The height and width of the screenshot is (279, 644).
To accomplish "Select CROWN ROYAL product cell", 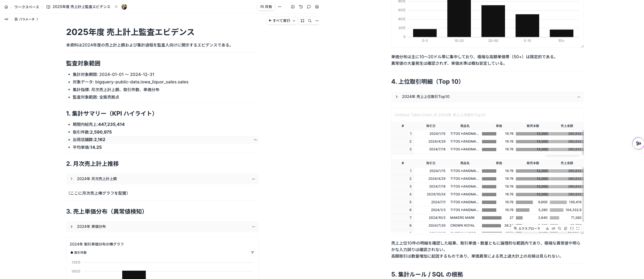I will (x=465, y=225).
